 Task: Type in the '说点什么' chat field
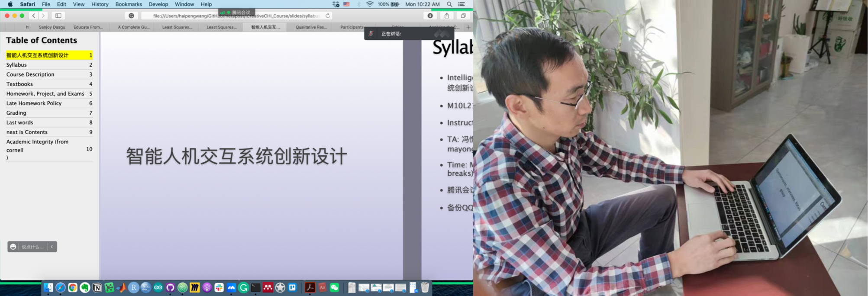(33, 247)
